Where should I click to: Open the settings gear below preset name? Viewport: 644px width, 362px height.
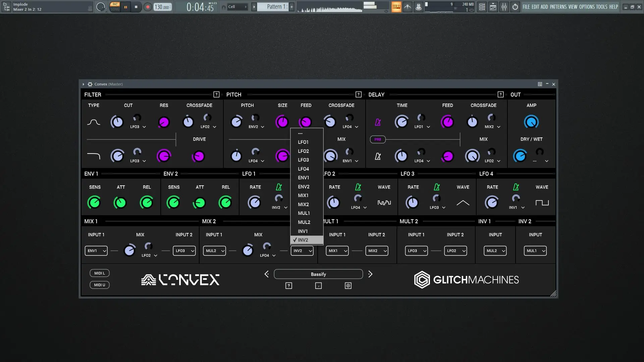click(x=348, y=286)
